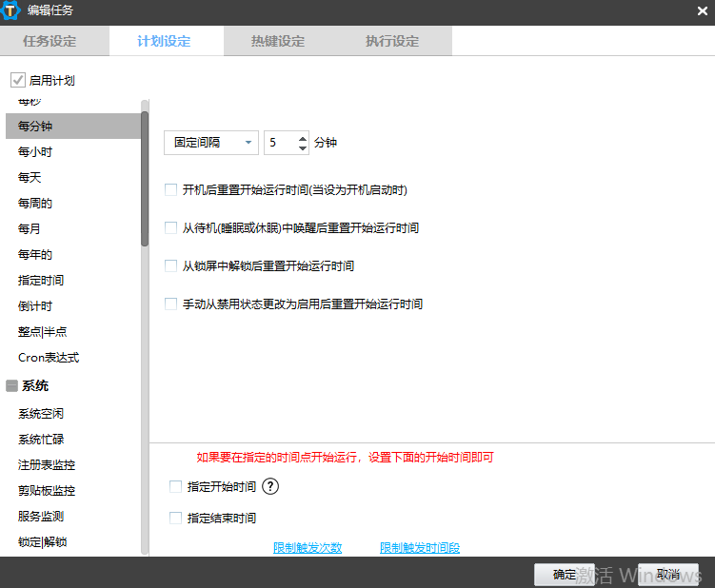This screenshot has width=715, height=588.
Task: Toggle the 启用计划 checkbox
Action: point(17,81)
